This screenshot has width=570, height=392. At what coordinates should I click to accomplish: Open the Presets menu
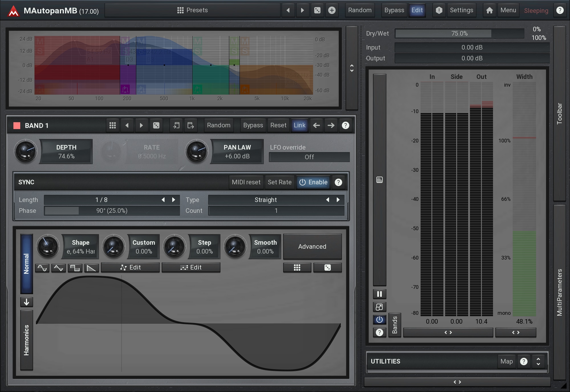192,10
